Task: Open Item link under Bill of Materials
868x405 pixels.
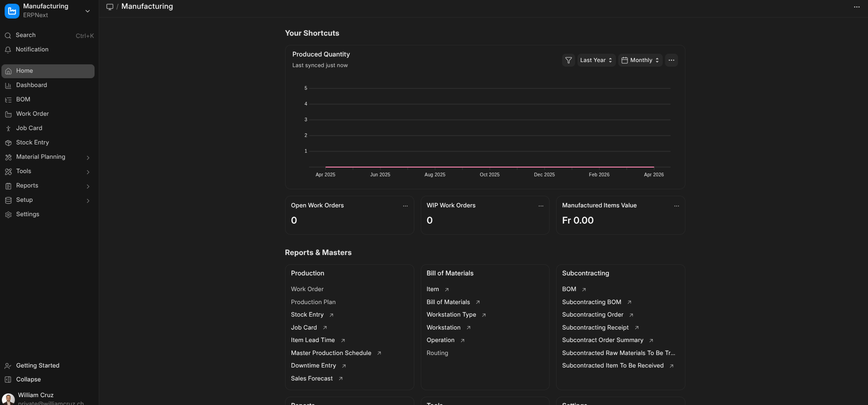Action: pyautogui.click(x=433, y=289)
